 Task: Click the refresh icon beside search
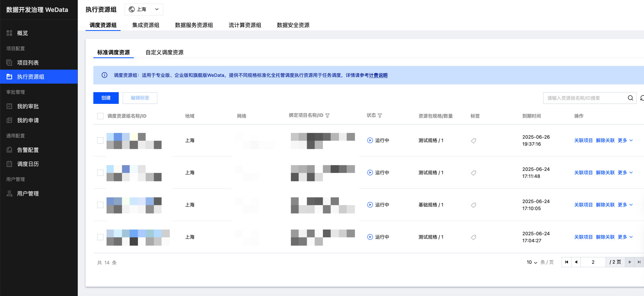point(642,98)
